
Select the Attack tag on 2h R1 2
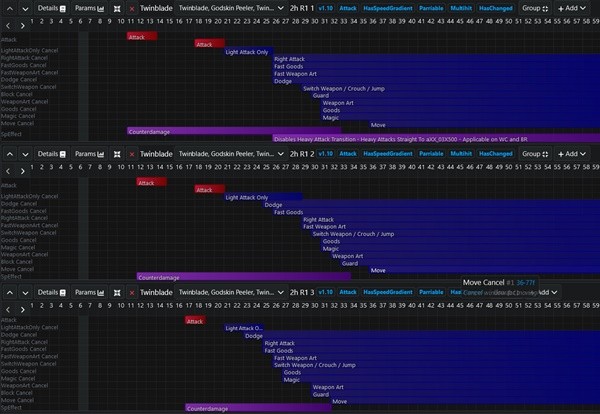coord(348,154)
